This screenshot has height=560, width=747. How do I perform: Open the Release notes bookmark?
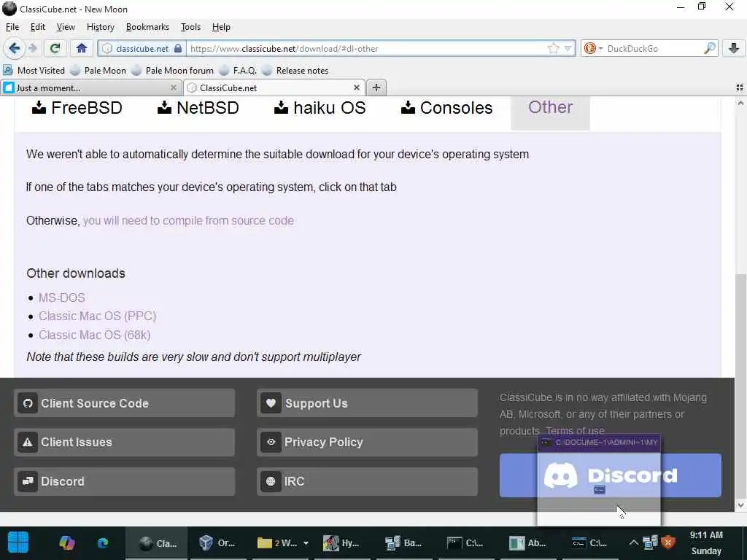click(x=295, y=71)
